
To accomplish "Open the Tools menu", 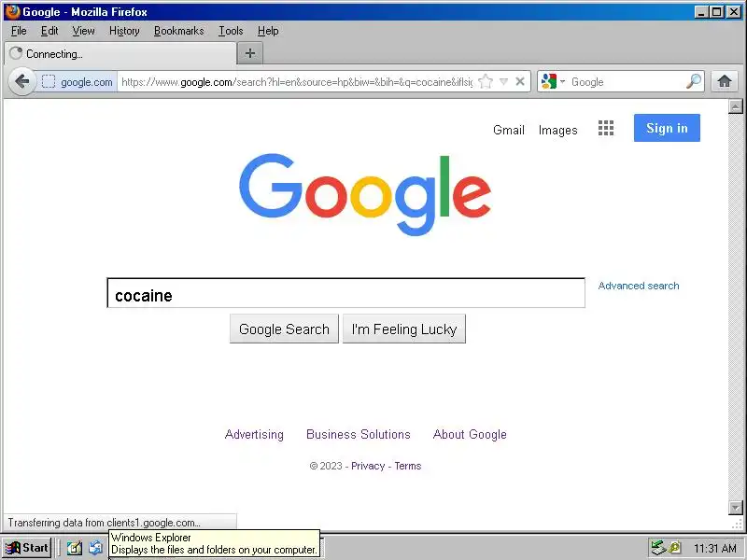I will point(231,31).
